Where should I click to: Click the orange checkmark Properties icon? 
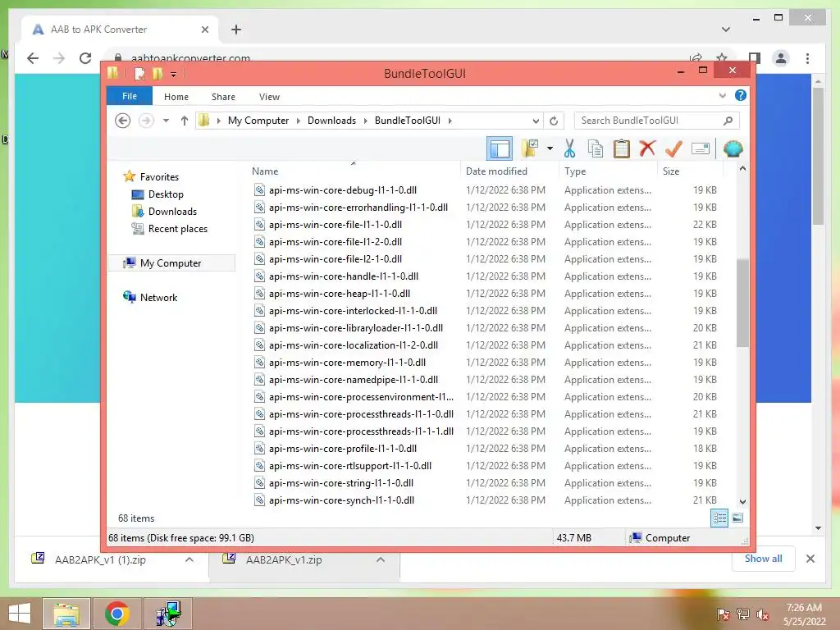tap(673, 148)
